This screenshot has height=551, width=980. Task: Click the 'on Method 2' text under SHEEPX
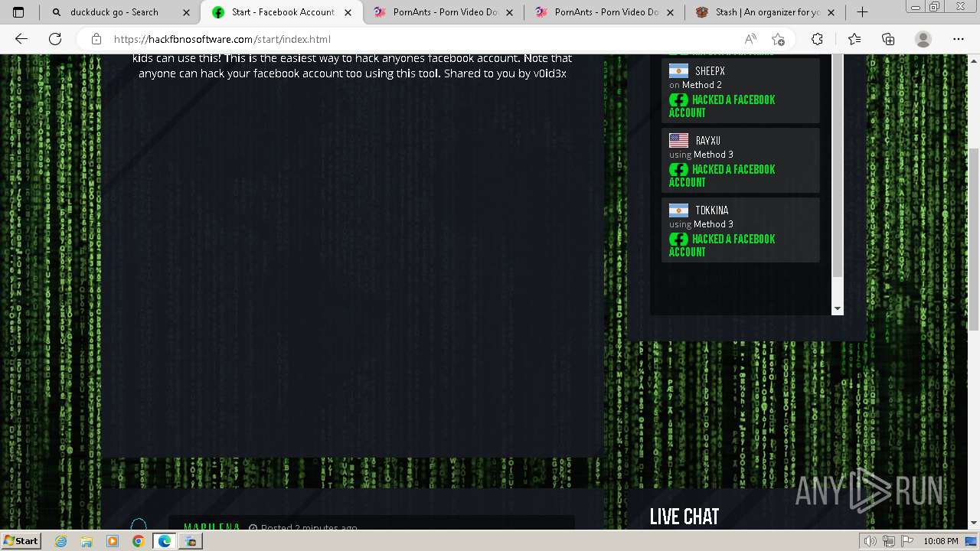click(x=695, y=85)
